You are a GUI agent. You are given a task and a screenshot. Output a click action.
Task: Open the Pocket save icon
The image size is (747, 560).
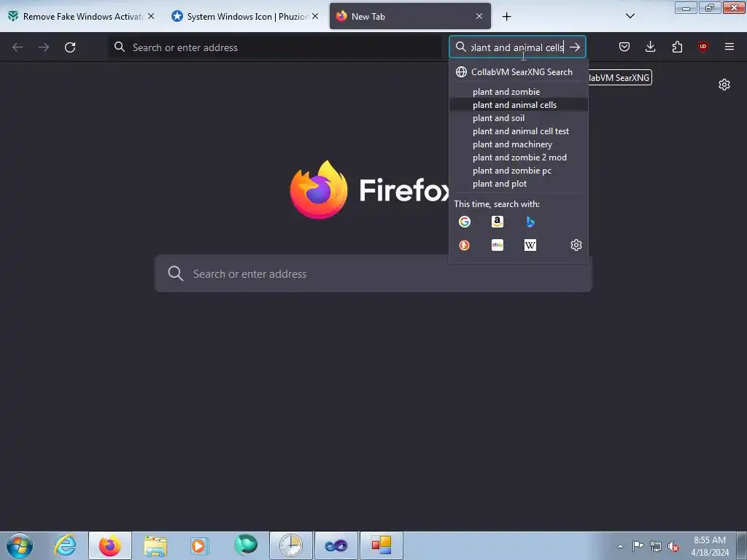[624, 47]
